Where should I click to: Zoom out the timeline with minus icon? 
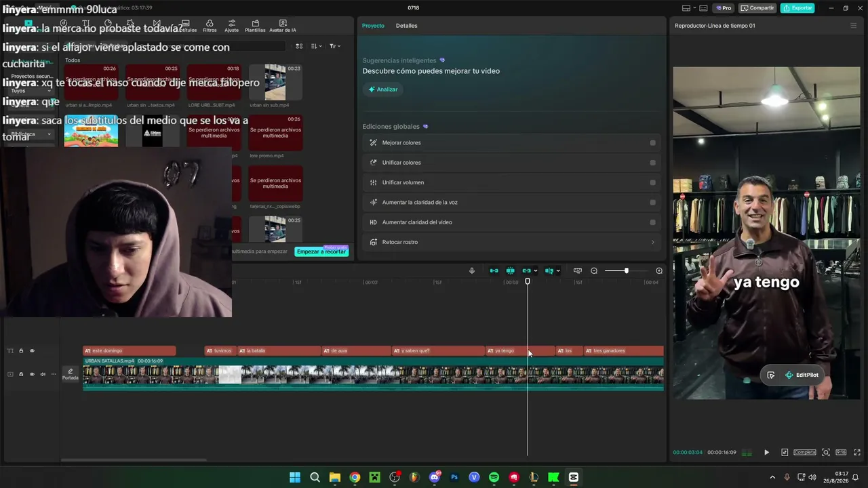pyautogui.click(x=594, y=271)
